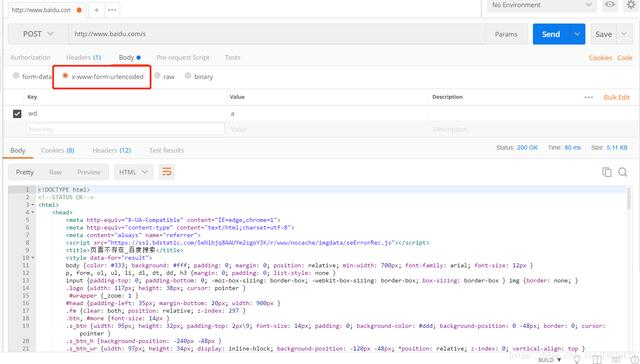Click the Params button
640x364 pixels.
[506, 34]
